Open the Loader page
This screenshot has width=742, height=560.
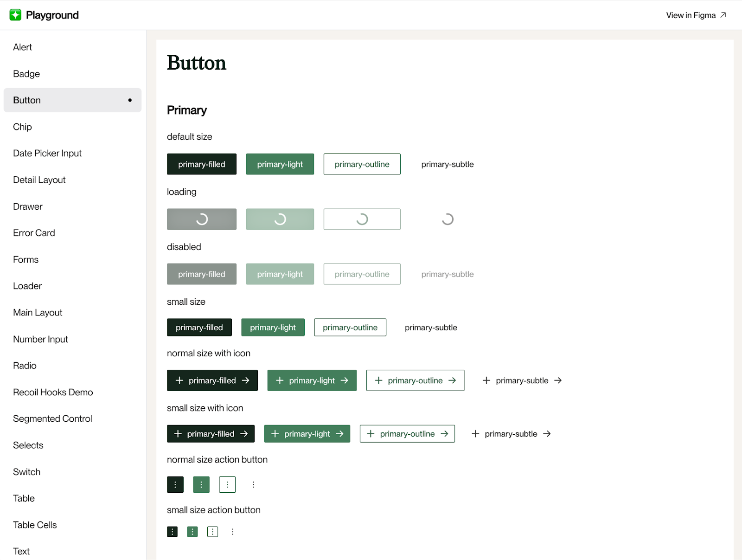pos(72,286)
